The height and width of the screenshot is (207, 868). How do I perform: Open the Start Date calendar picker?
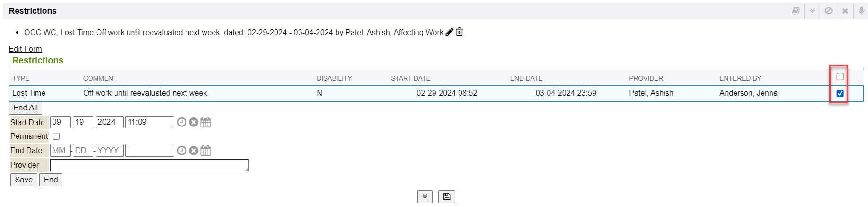(x=205, y=122)
